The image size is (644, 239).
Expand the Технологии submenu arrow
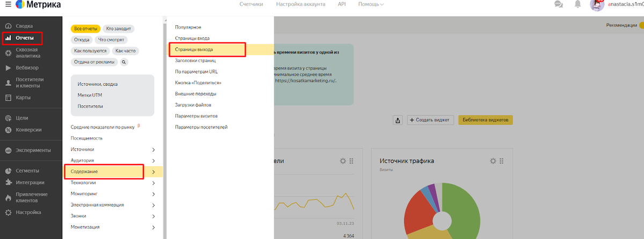(x=153, y=183)
